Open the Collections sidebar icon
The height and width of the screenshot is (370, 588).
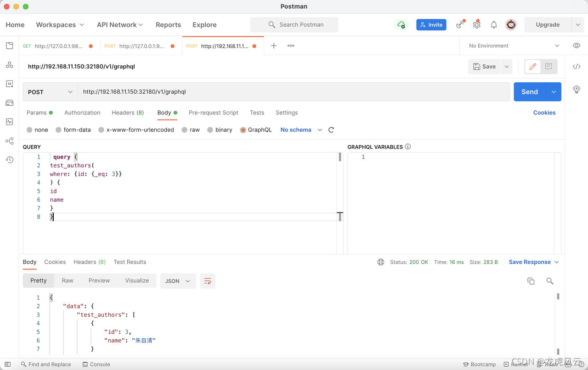coord(10,46)
